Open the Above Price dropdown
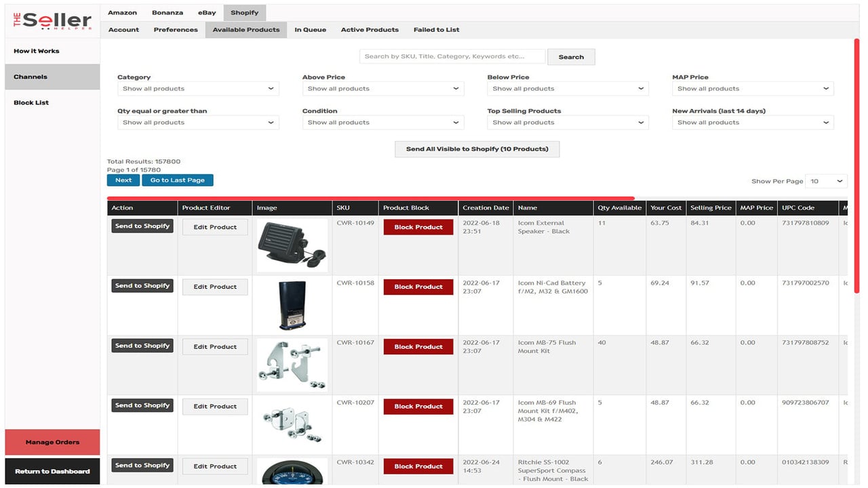Viewport: 868px width, 488px height. pyautogui.click(x=383, y=89)
